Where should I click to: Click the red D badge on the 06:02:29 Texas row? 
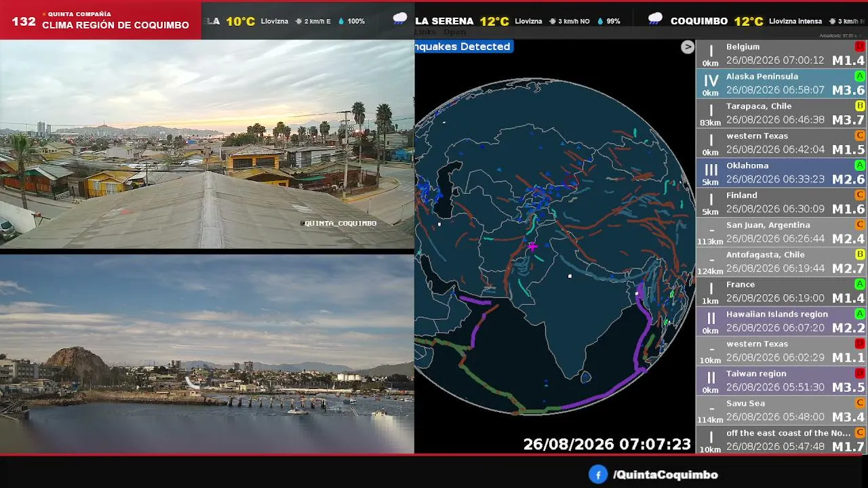click(x=860, y=344)
